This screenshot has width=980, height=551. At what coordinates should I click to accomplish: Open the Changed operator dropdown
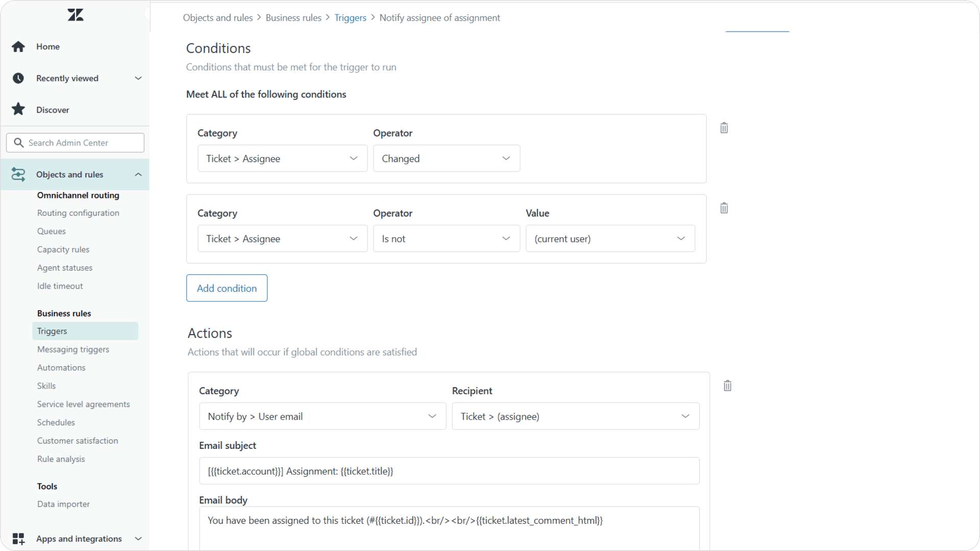[446, 158]
